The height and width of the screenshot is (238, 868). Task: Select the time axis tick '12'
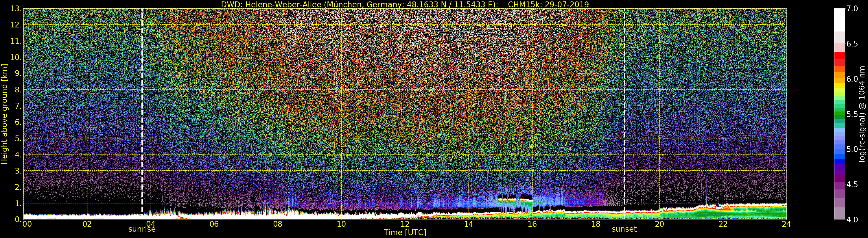405,224
